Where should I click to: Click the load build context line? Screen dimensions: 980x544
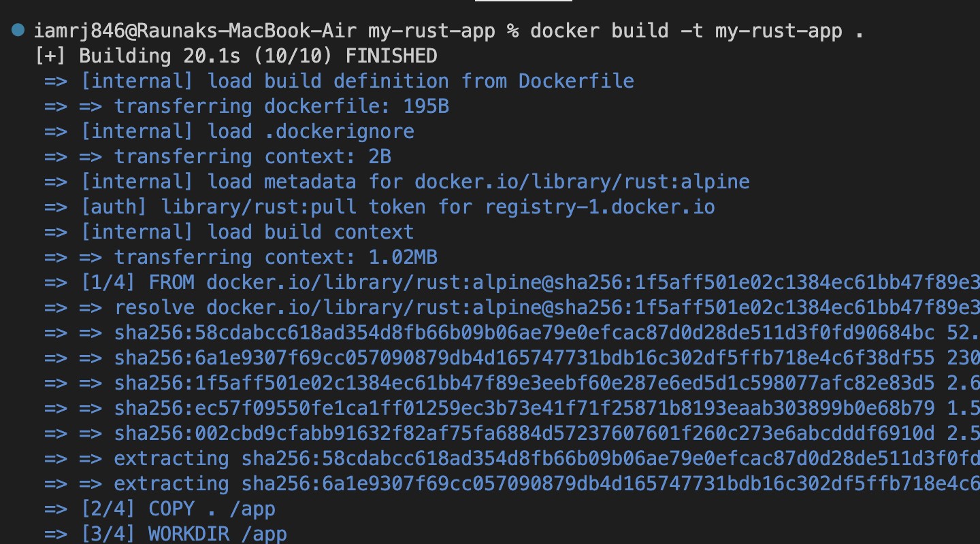[x=247, y=232]
